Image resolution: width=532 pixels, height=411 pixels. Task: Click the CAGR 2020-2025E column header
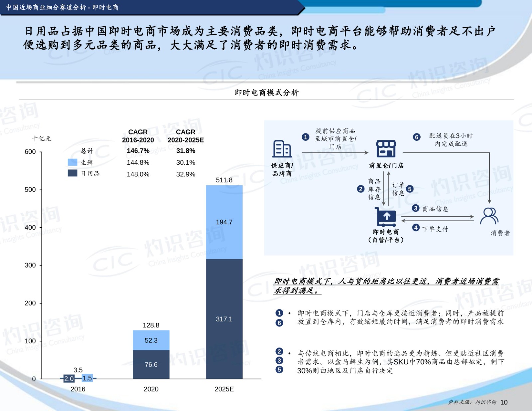pyautogui.click(x=186, y=136)
